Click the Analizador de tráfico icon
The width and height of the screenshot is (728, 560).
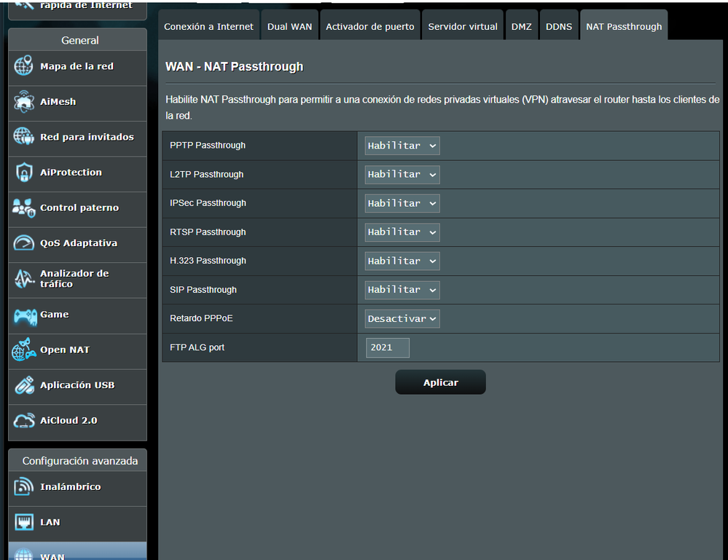pyautogui.click(x=23, y=279)
